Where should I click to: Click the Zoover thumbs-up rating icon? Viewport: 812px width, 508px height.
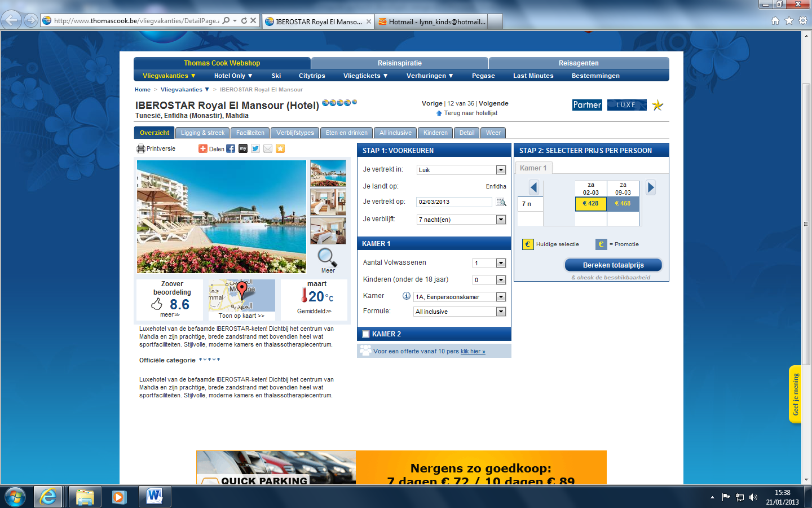tap(157, 304)
